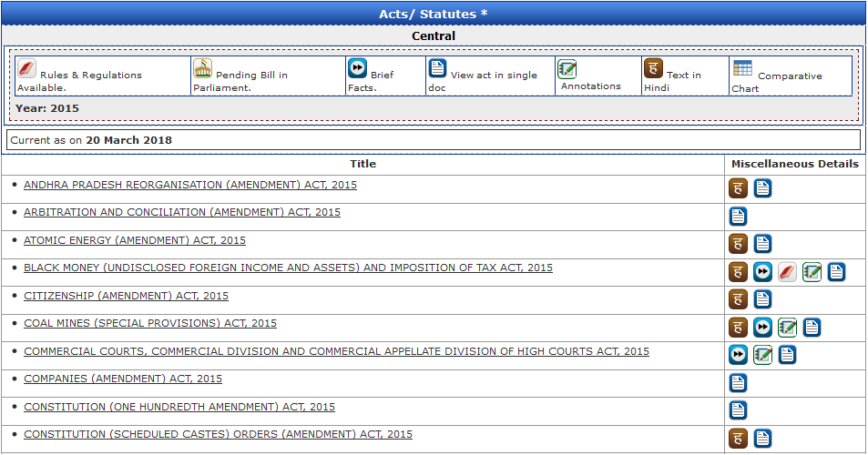
Task: Open Hindi text for Andhra Pradesh Reorganisation Act
Action: pyautogui.click(x=738, y=188)
